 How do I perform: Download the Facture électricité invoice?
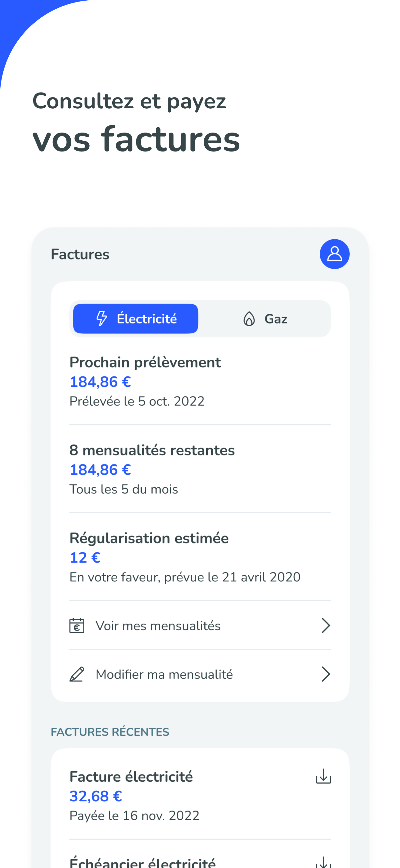click(323, 776)
